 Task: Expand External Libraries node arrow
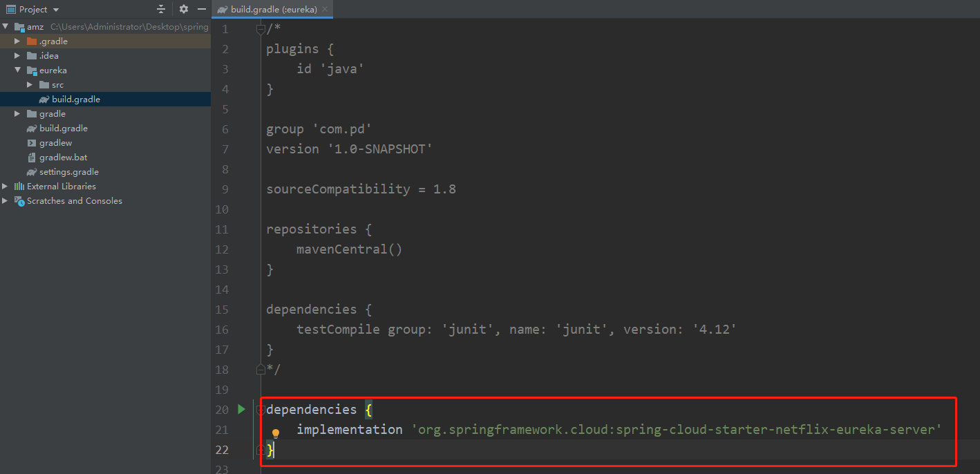tap(6, 187)
